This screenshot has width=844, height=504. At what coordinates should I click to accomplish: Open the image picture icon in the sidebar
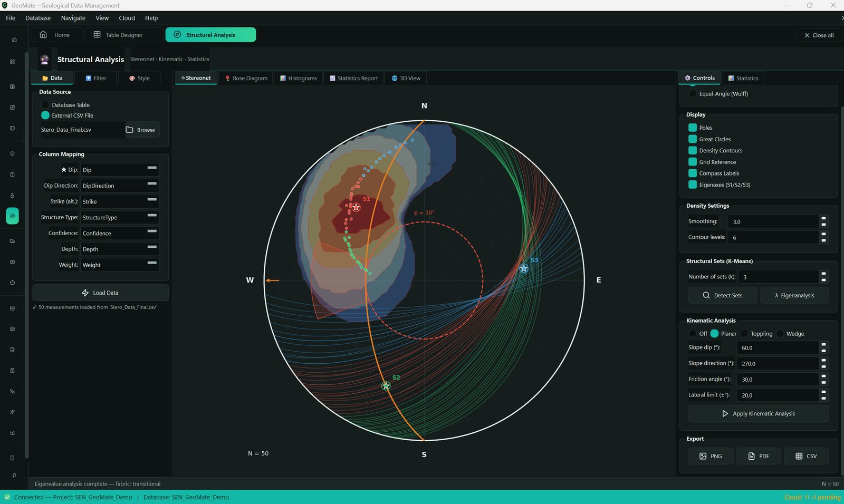12,329
